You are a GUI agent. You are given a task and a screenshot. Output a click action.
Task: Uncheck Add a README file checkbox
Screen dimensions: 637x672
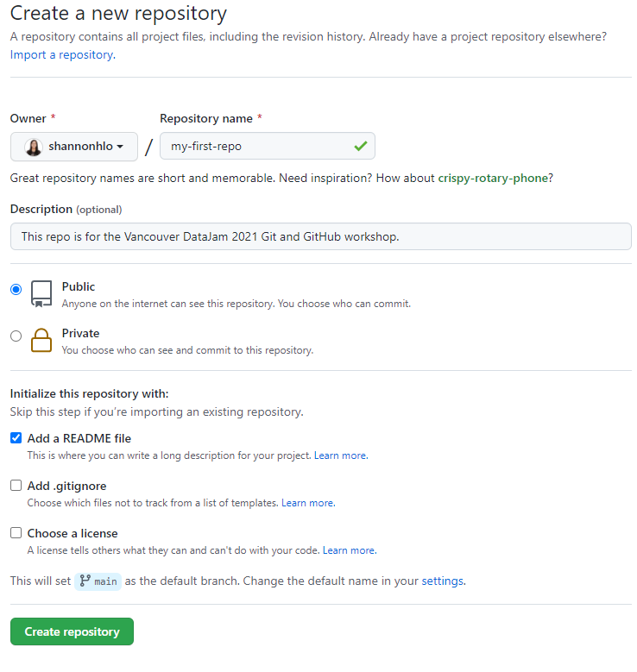click(x=16, y=438)
